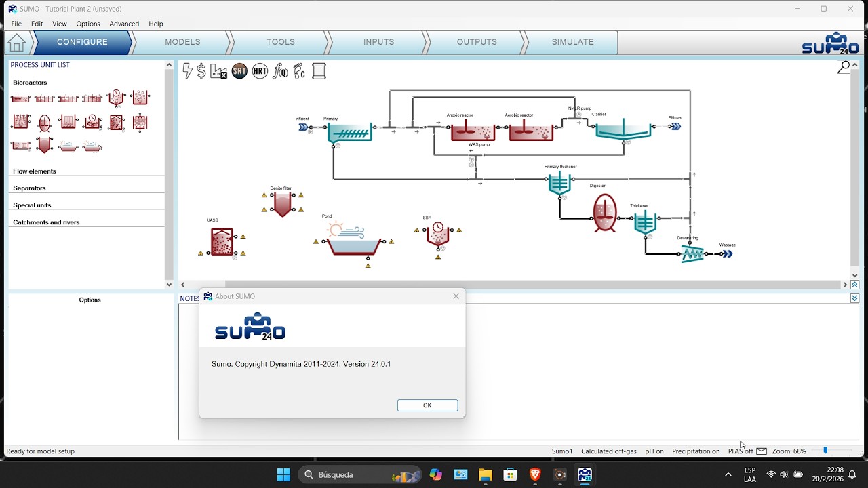Switch to the MODELS tab
This screenshot has height=488, width=868.
[182, 42]
